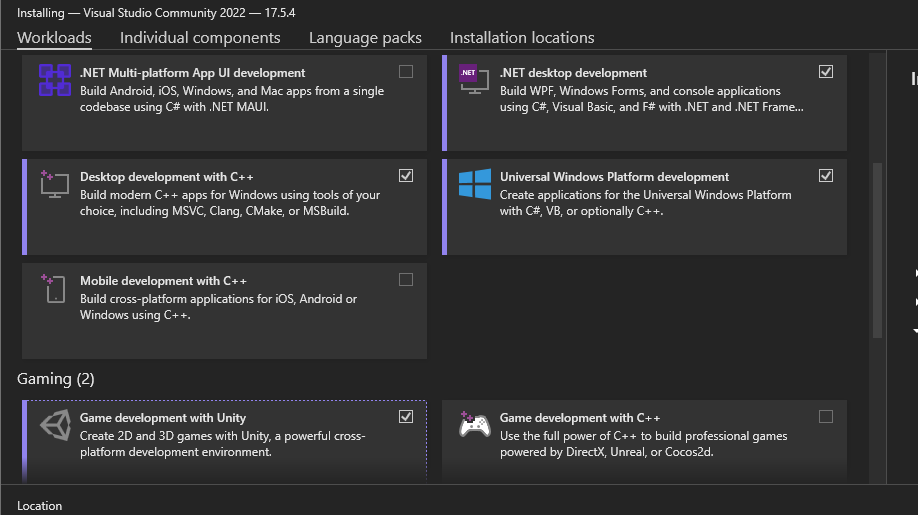
Task: Click the Location label at the bottom
Action: click(x=39, y=506)
